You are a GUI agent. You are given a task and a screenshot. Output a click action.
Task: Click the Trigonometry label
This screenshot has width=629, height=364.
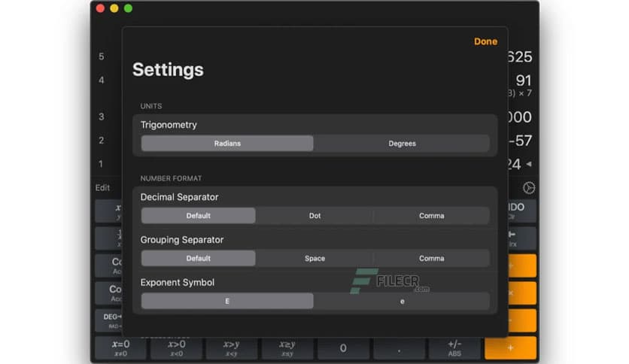(x=169, y=125)
